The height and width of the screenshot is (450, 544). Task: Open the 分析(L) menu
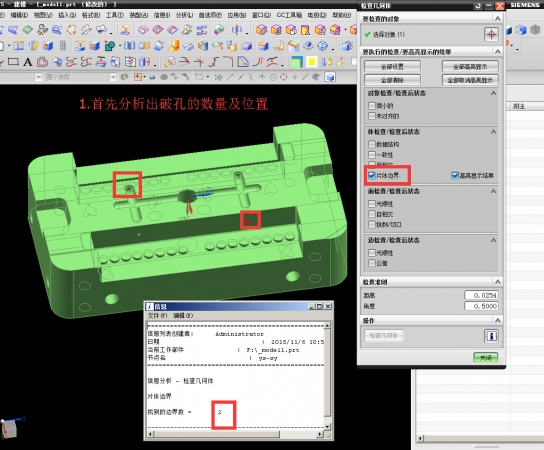(184, 15)
